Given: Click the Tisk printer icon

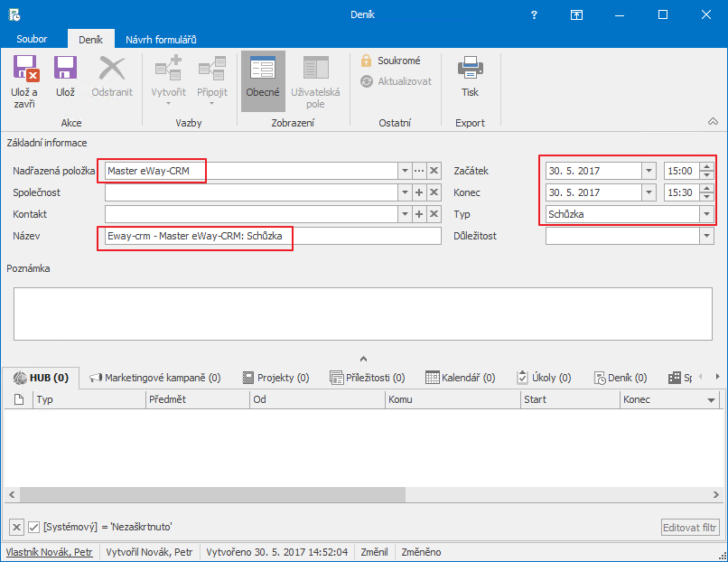Looking at the screenshot, I should click(470, 69).
